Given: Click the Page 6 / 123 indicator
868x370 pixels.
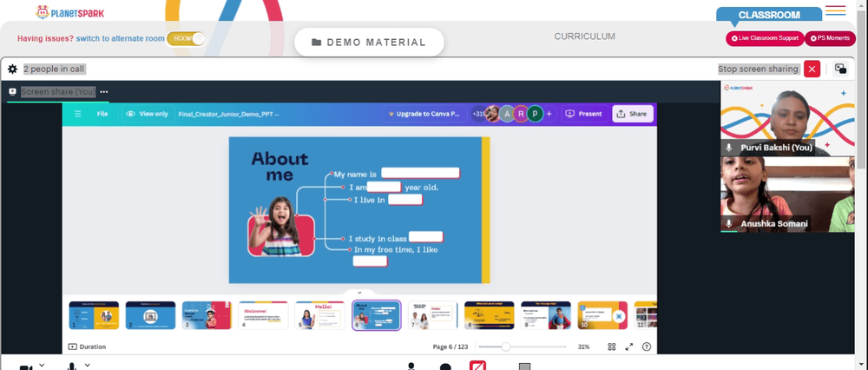Looking at the screenshot, I should coord(450,347).
